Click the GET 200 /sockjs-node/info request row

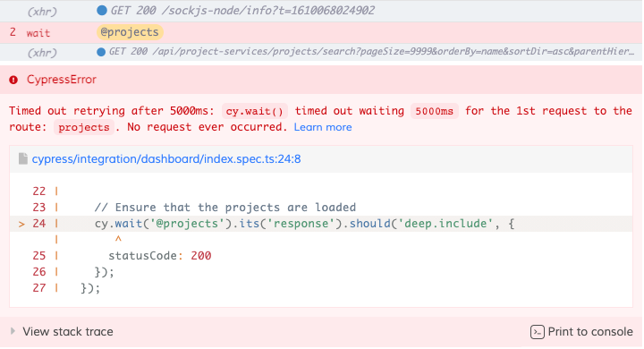(321, 11)
